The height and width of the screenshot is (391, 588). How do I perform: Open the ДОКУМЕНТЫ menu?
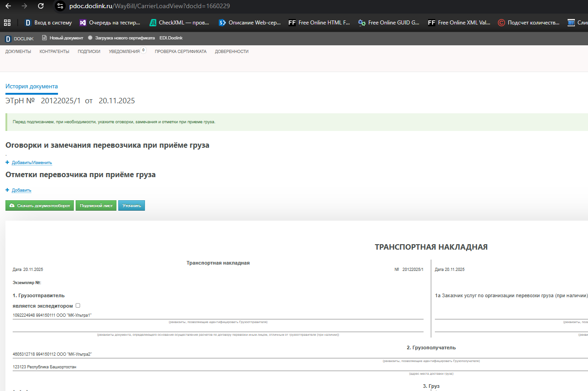[x=18, y=52]
